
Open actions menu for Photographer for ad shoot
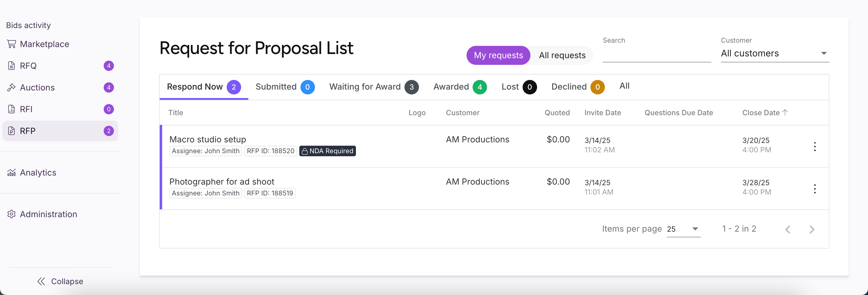(x=815, y=189)
